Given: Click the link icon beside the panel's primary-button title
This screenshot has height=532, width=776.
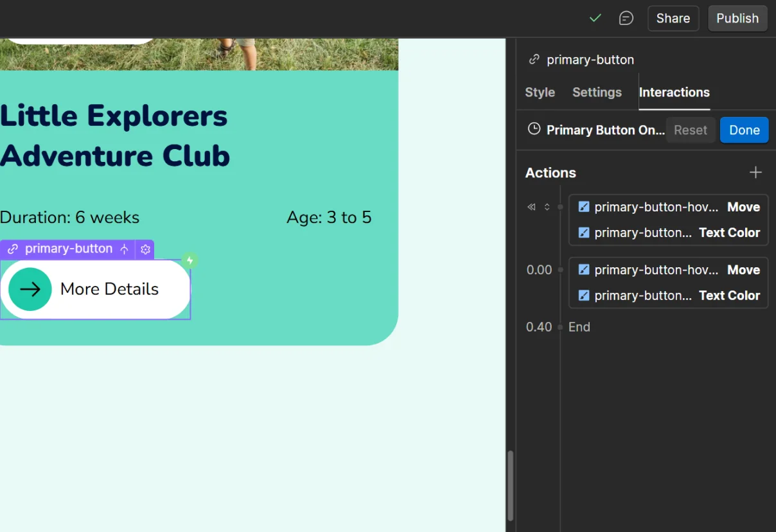Looking at the screenshot, I should click(534, 60).
